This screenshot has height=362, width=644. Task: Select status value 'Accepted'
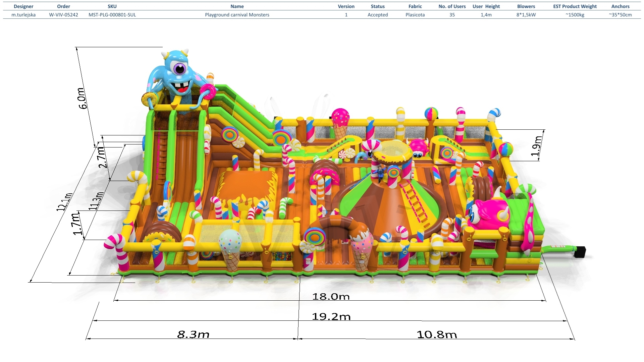tap(378, 15)
